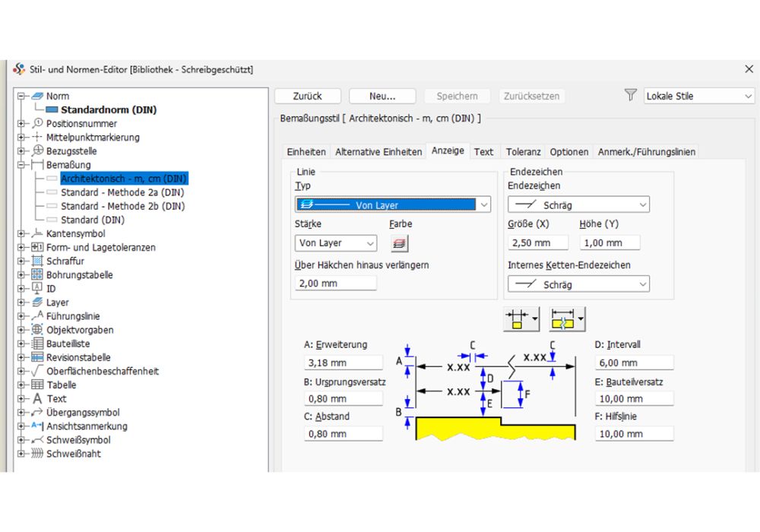Click the extension line placement icon button

(516, 318)
